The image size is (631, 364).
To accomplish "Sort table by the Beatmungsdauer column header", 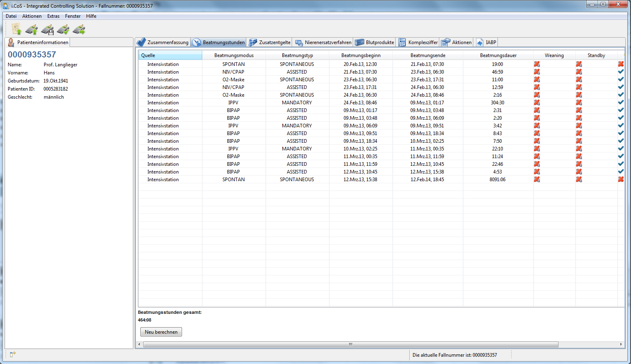I will [498, 55].
